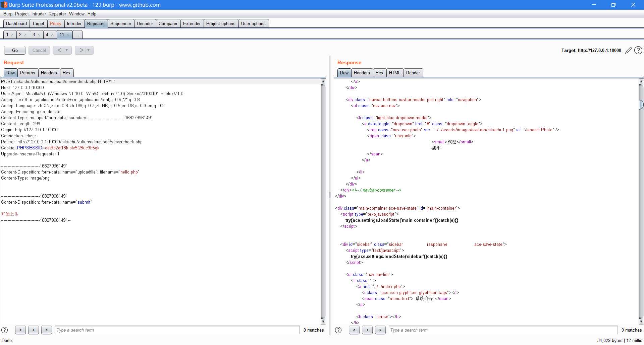Switch to the Target tab

pyautogui.click(x=38, y=23)
